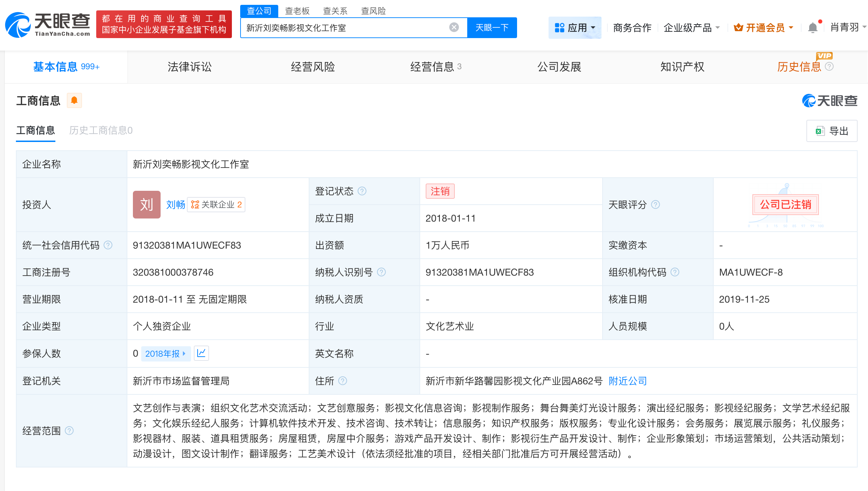Open the 参保人数 trend chart icon
This screenshot has height=491, width=868.
(201, 353)
